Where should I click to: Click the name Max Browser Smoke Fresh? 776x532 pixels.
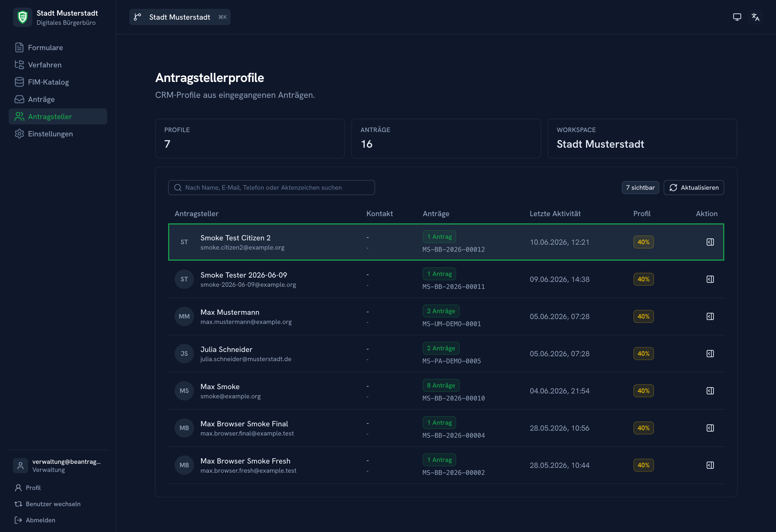(245, 461)
